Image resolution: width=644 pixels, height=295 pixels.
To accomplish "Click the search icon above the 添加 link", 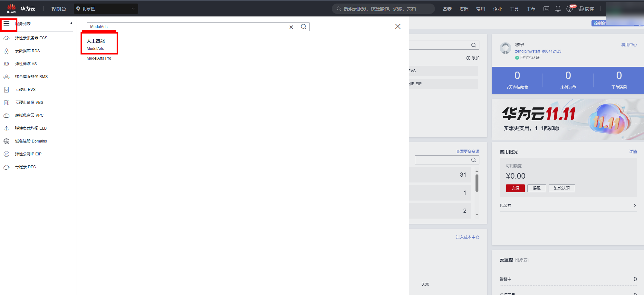I will click(474, 45).
